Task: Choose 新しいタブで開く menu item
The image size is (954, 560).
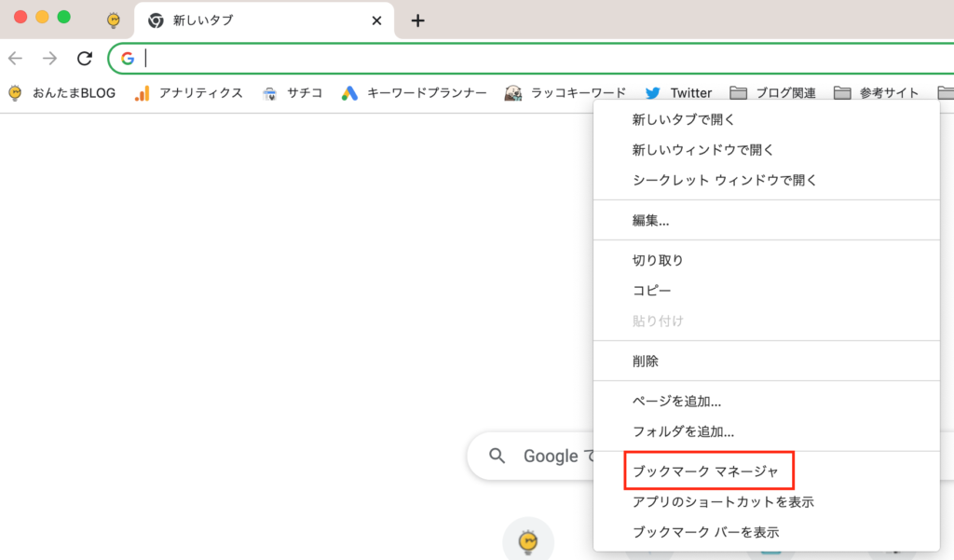Action: point(767,120)
